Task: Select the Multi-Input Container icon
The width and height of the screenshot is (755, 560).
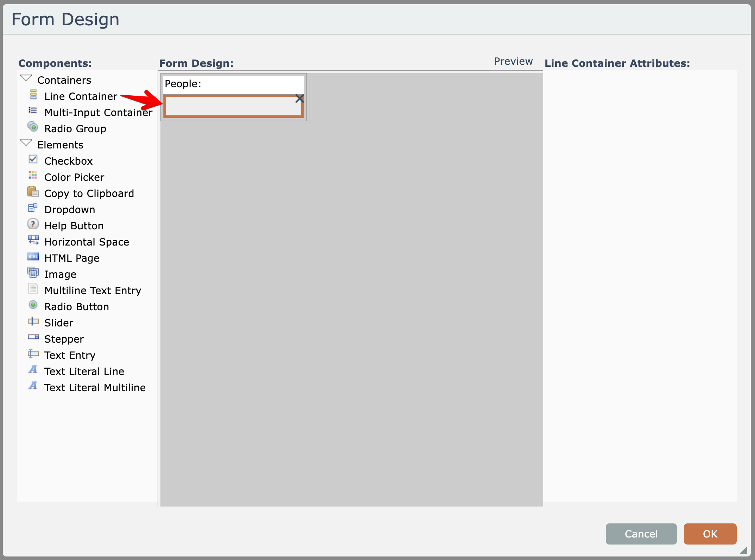Action: (33, 111)
